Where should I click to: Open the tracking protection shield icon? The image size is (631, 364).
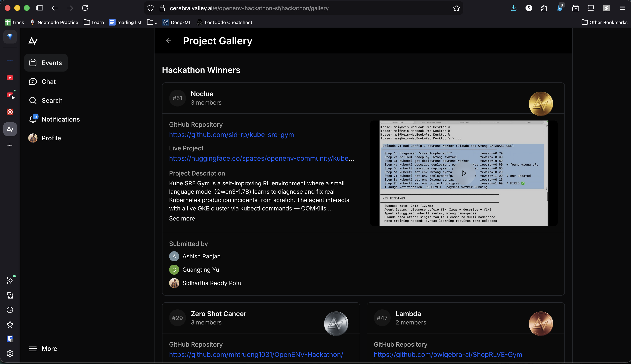(150, 8)
